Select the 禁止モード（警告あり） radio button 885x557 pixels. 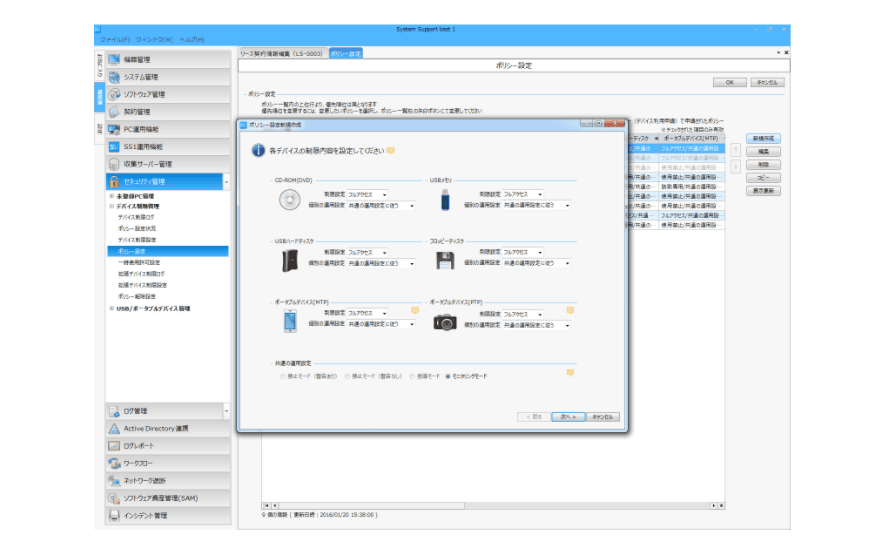[283, 376]
